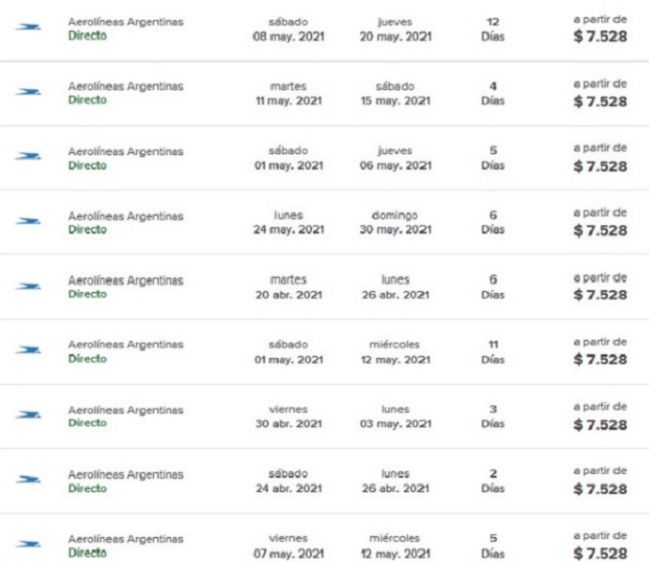Click airline logo for 20 abr. flight
Image resolution: width=649 pixels, height=562 pixels.
[28, 286]
